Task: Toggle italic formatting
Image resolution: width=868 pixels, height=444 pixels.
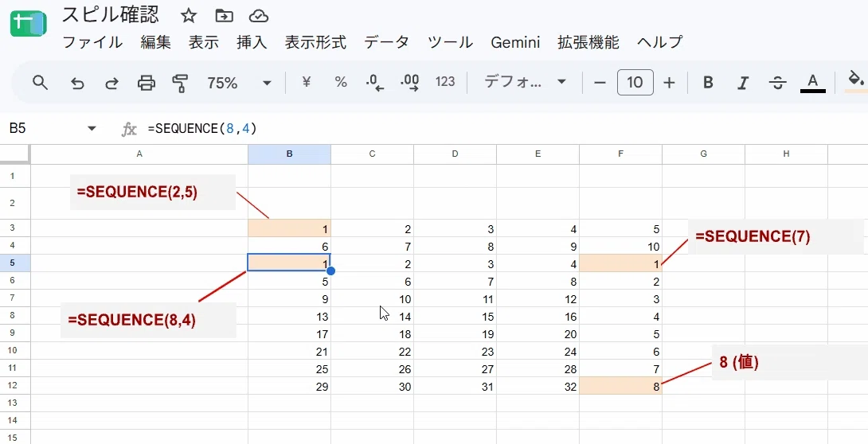Action: click(x=743, y=83)
